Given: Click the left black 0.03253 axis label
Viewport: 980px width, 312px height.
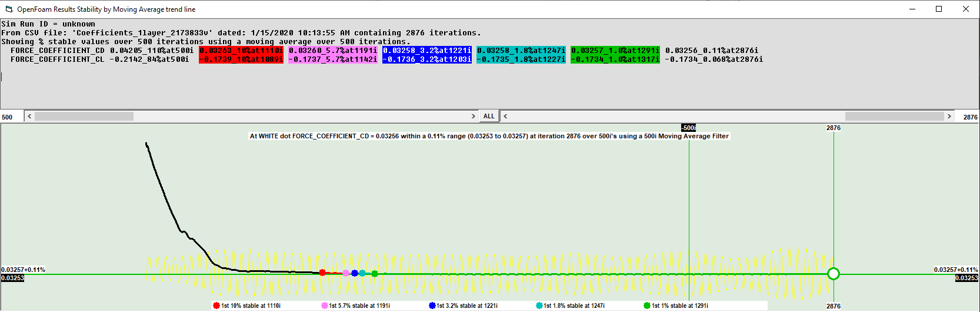Looking at the screenshot, I should tap(12, 278).
